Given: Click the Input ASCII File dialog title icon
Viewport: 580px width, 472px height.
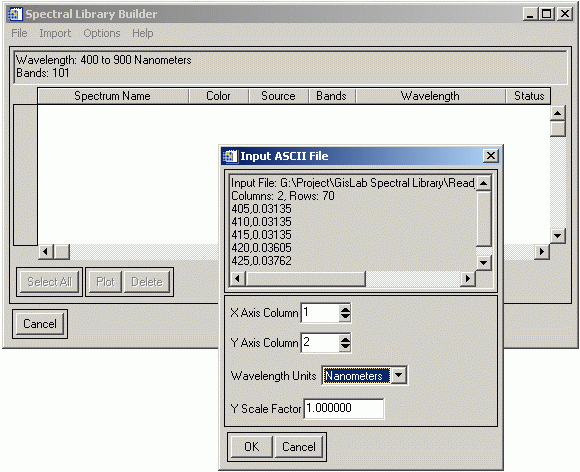Looking at the screenshot, I should click(230, 156).
